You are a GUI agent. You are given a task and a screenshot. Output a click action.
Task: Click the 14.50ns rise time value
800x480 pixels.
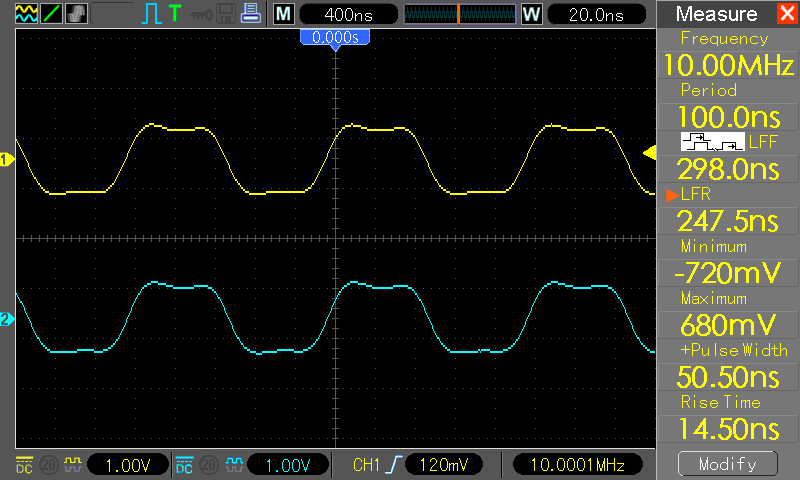728,429
